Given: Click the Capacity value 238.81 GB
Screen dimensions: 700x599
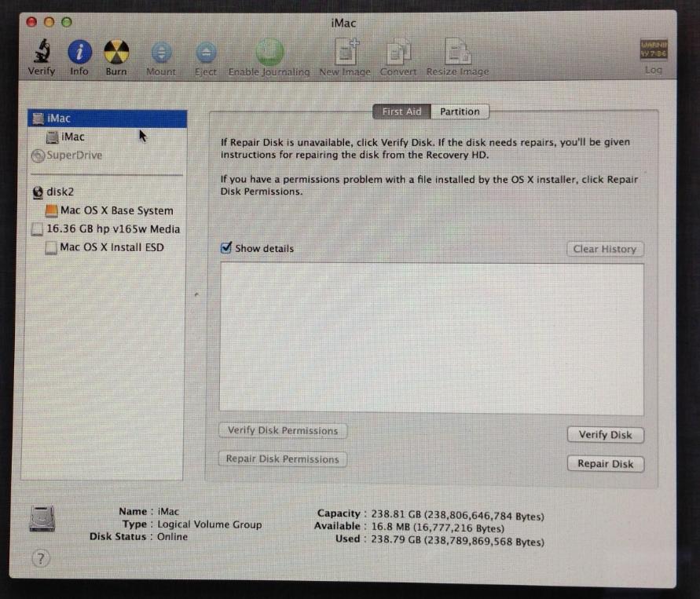Looking at the screenshot, I should pos(457,516).
